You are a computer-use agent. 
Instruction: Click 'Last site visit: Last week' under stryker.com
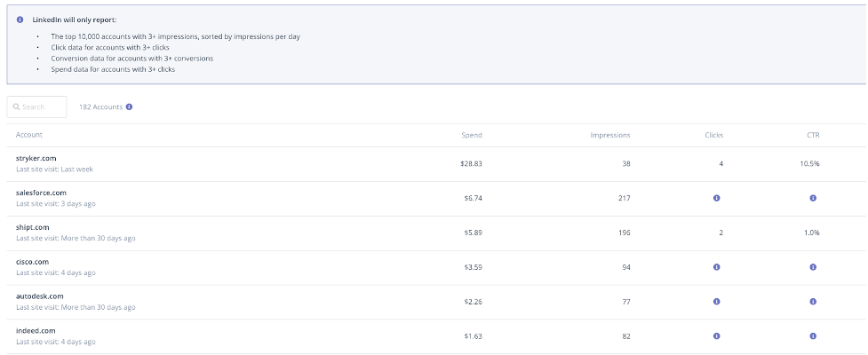[x=54, y=170]
